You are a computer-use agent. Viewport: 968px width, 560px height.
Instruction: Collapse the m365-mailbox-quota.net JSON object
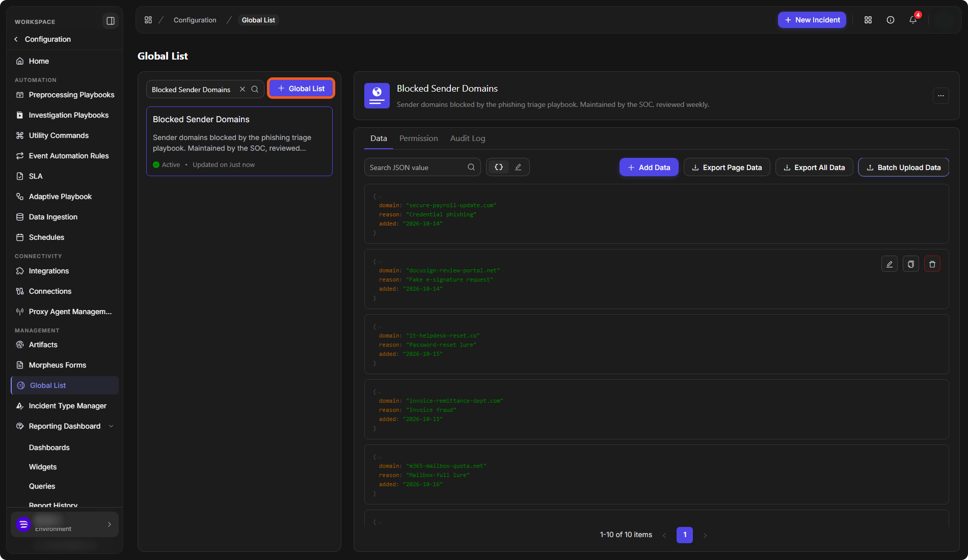380,457
